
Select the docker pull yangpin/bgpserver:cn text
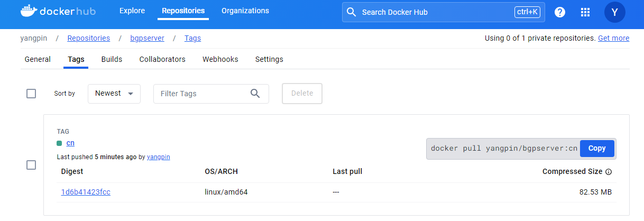(x=504, y=149)
